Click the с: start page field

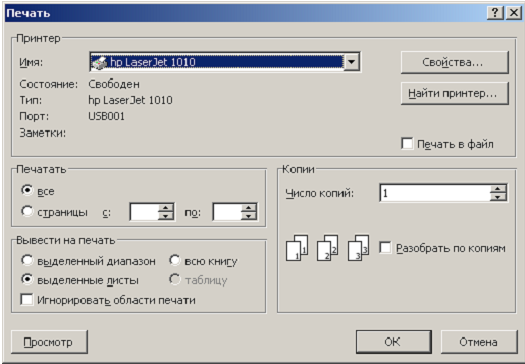pos(144,212)
